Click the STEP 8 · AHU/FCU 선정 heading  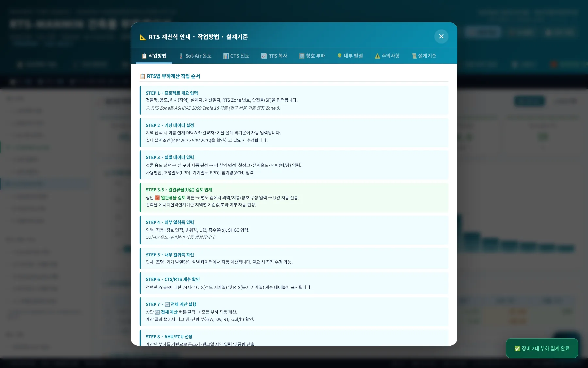click(169, 337)
